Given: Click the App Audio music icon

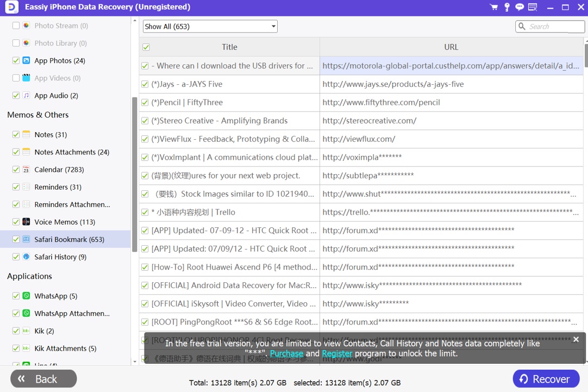Looking at the screenshot, I should coord(26,96).
